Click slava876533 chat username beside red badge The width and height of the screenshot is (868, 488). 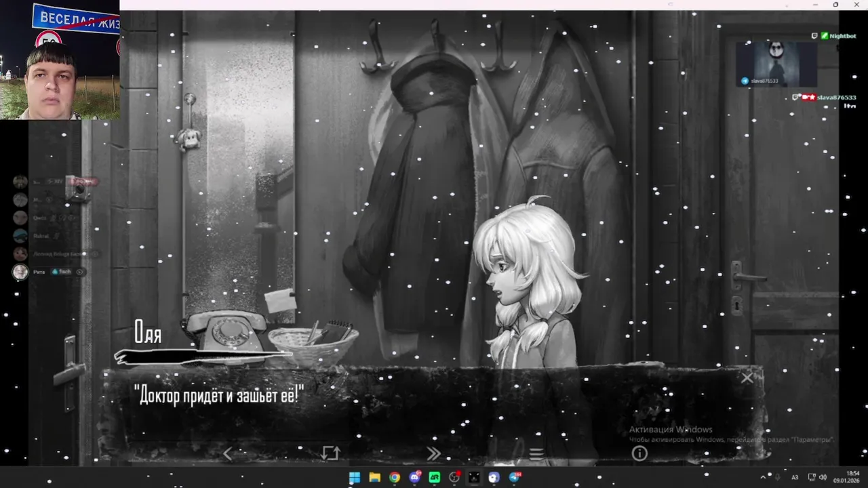[836, 98]
